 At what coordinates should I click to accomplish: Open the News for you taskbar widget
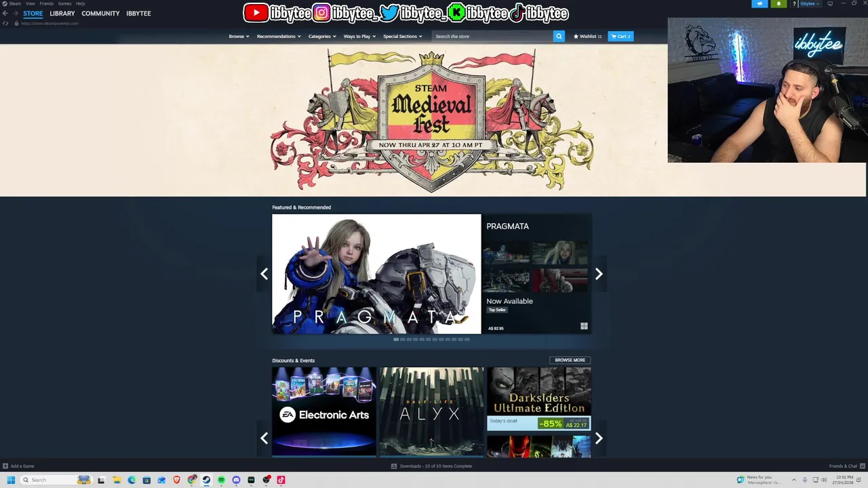pyautogui.click(x=759, y=480)
